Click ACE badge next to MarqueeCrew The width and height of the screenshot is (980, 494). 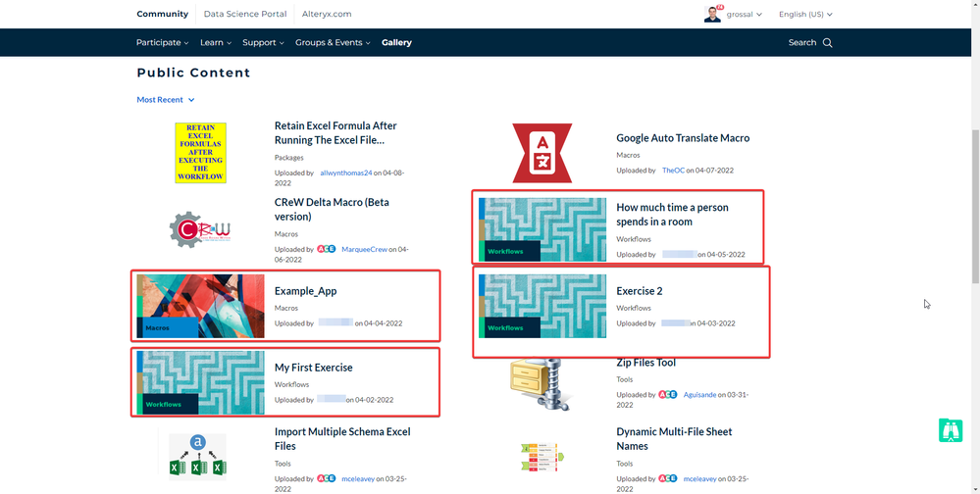pyautogui.click(x=327, y=249)
